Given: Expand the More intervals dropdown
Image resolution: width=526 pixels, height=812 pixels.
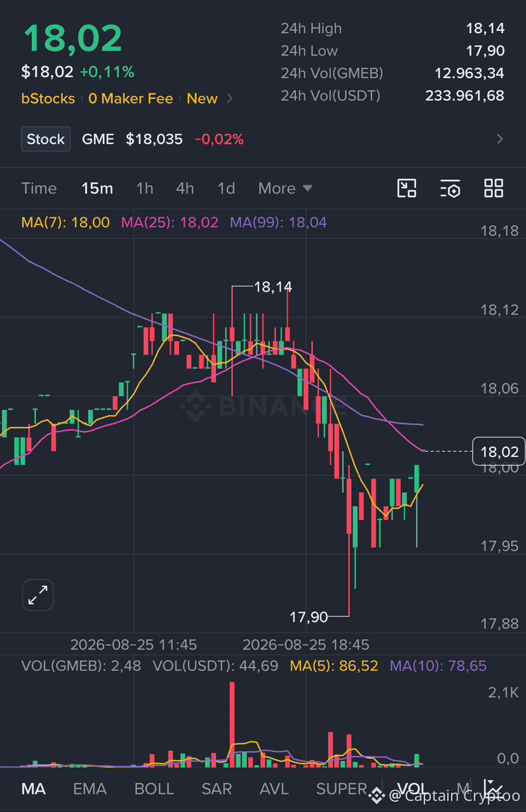Looking at the screenshot, I should [285, 188].
